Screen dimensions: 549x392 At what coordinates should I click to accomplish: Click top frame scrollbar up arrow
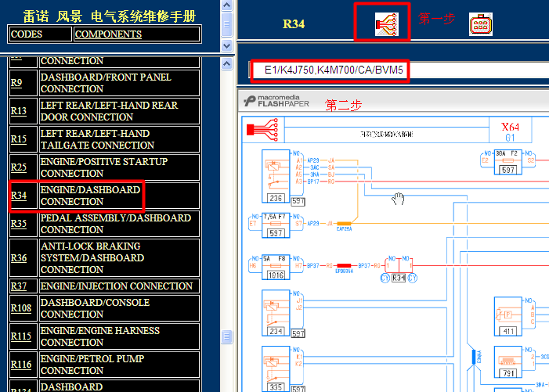click(227, 5)
